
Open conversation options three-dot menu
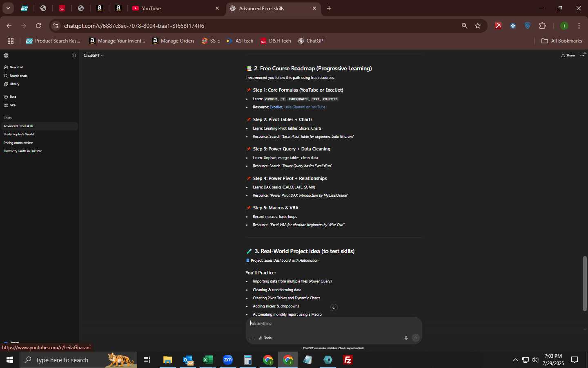pyautogui.click(x=582, y=56)
